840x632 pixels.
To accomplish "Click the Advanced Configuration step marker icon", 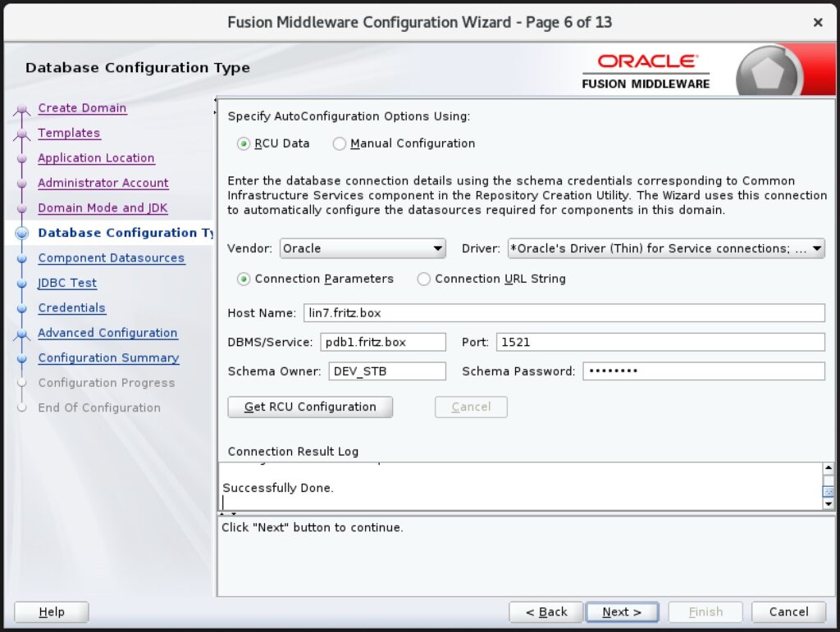I will [22, 334].
